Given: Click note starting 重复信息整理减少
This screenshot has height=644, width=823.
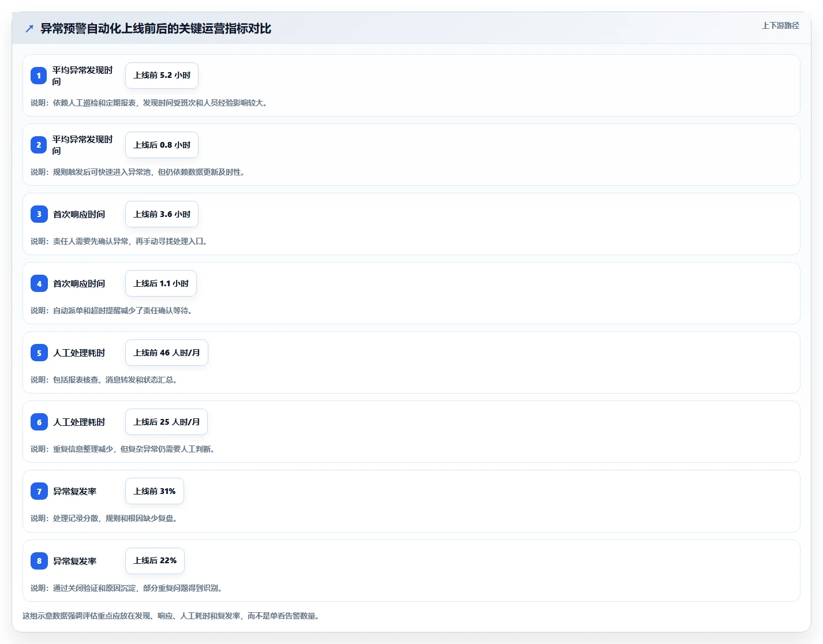Looking at the screenshot, I should (123, 449).
